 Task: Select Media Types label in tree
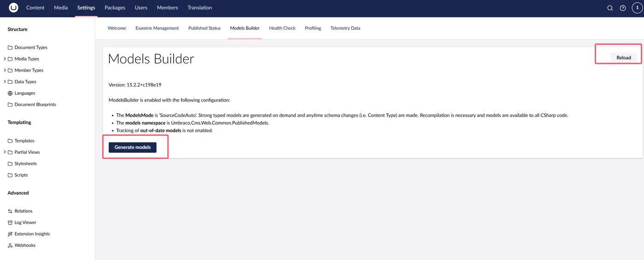click(27, 59)
